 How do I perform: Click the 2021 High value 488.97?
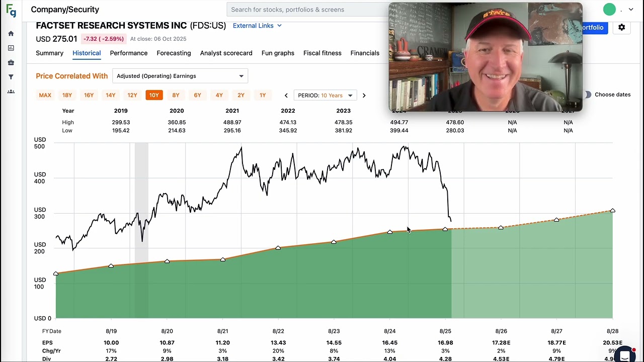click(232, 122)
